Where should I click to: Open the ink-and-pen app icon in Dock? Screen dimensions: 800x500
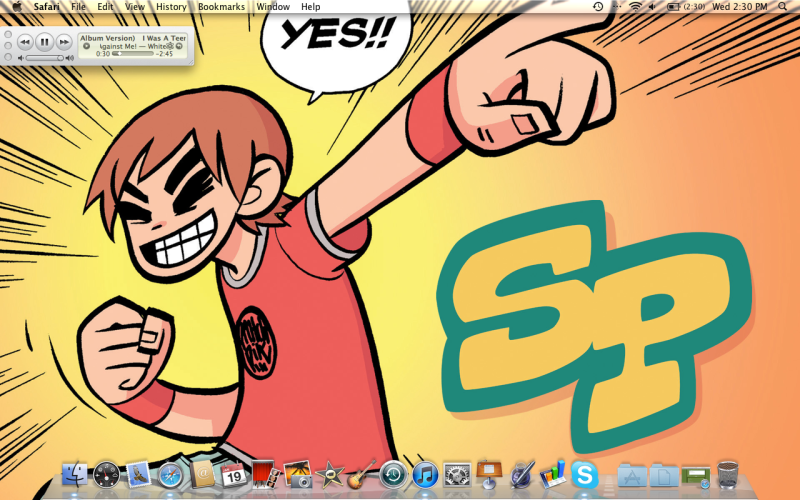pyautogui.click(x=521, y=474)
